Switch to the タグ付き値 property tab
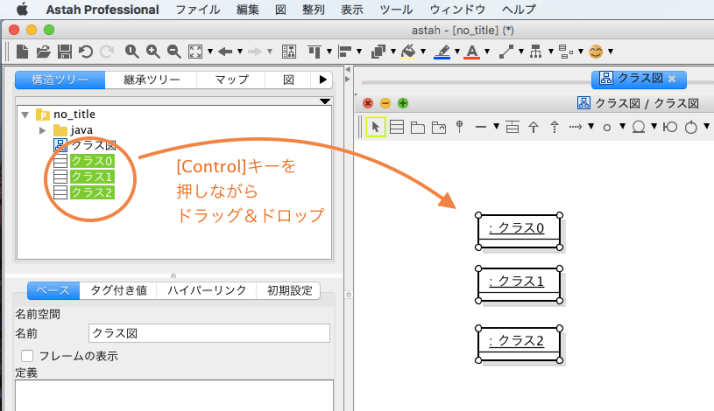The image size is (714, 411). 118,290
